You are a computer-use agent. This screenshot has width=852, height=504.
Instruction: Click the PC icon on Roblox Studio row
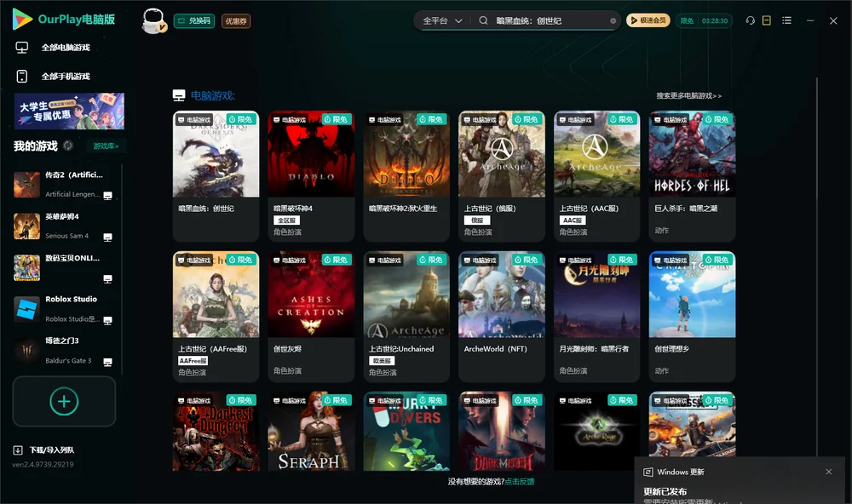(x=107, y=320)
